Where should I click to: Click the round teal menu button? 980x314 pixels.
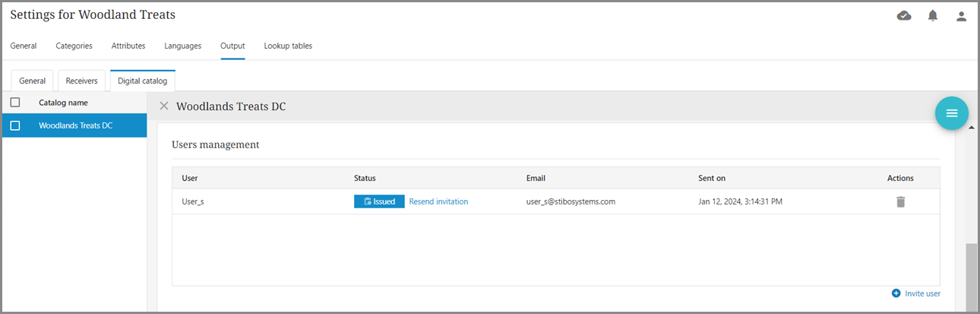click(x=951, y=113)
